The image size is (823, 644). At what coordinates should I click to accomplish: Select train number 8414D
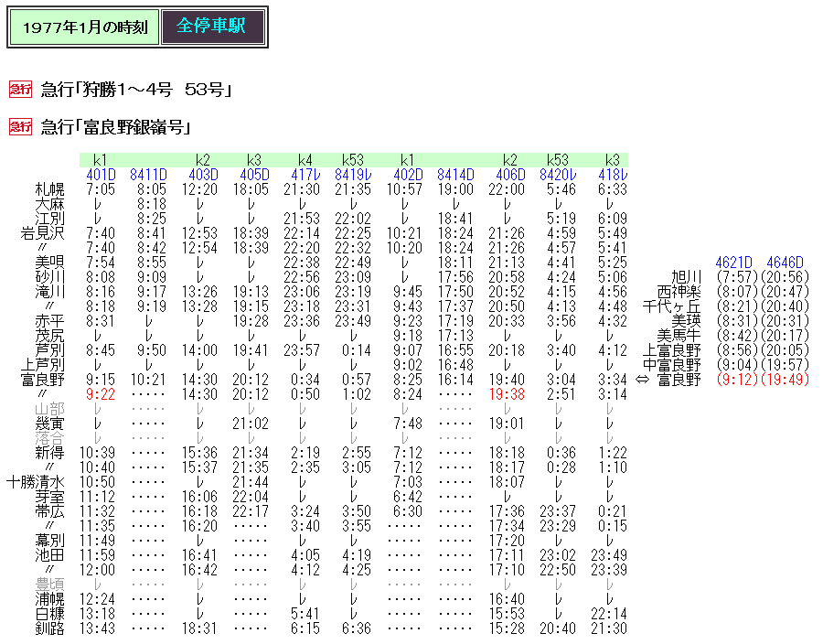point(455,175)
